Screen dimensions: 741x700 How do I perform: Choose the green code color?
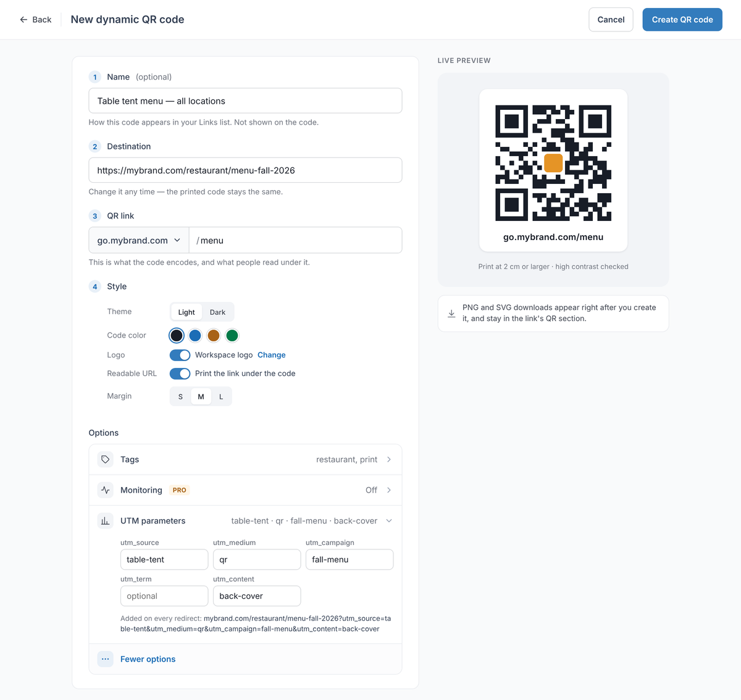[232, 335]
